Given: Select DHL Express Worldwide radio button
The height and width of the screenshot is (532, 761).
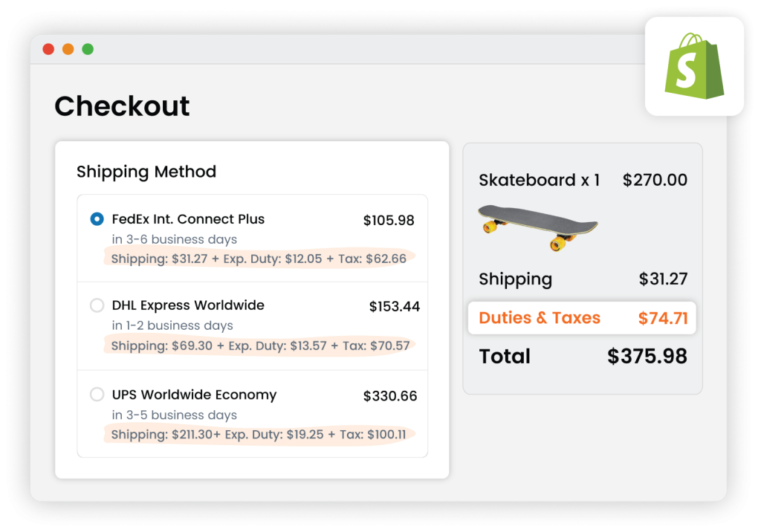Looking at the screenshot, I should click(x=97, y=305).
